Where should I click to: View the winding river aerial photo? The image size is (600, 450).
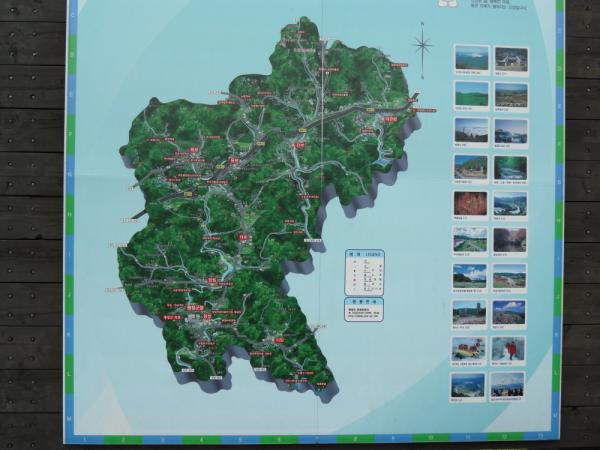click(510, 204)
